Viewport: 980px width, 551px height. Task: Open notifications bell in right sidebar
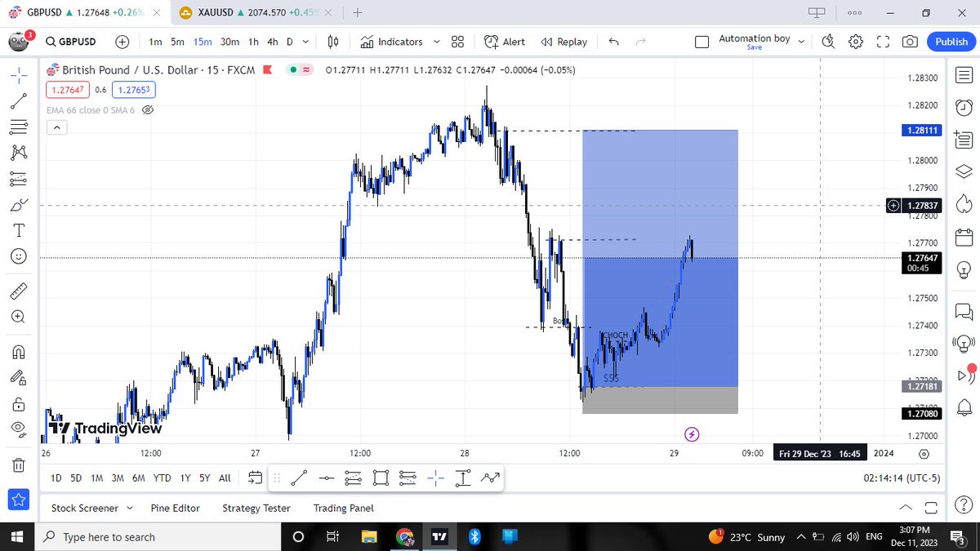[964, 407]
